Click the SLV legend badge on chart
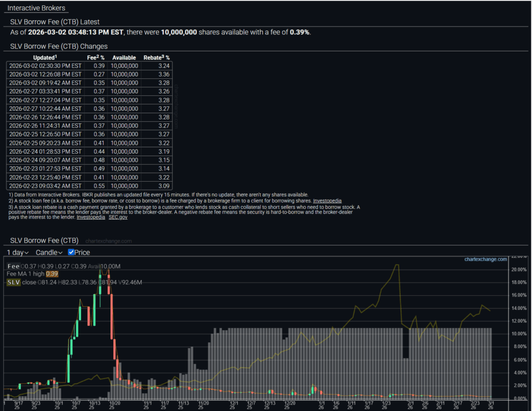The image size is (532, 411). coord(14,282)
